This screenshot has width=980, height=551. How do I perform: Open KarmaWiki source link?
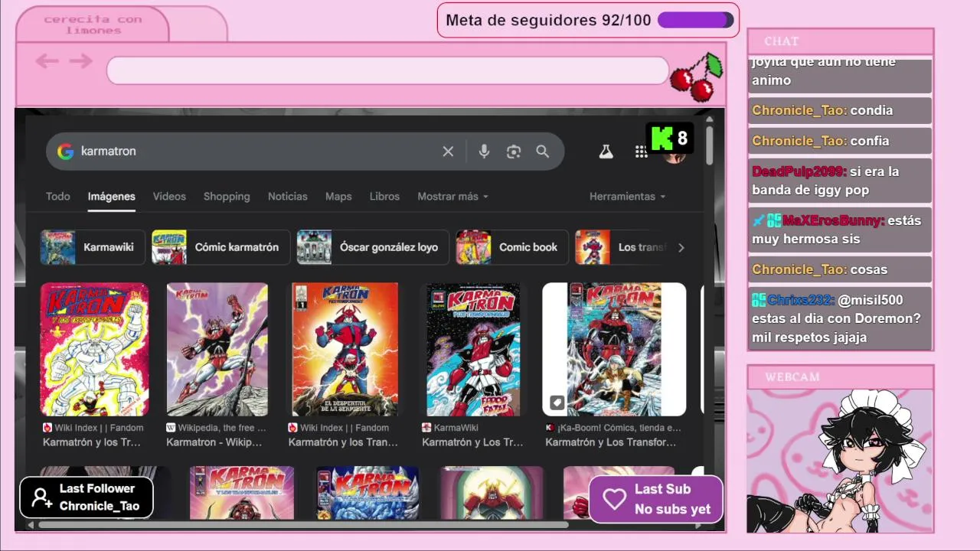[x=450, y=428]
